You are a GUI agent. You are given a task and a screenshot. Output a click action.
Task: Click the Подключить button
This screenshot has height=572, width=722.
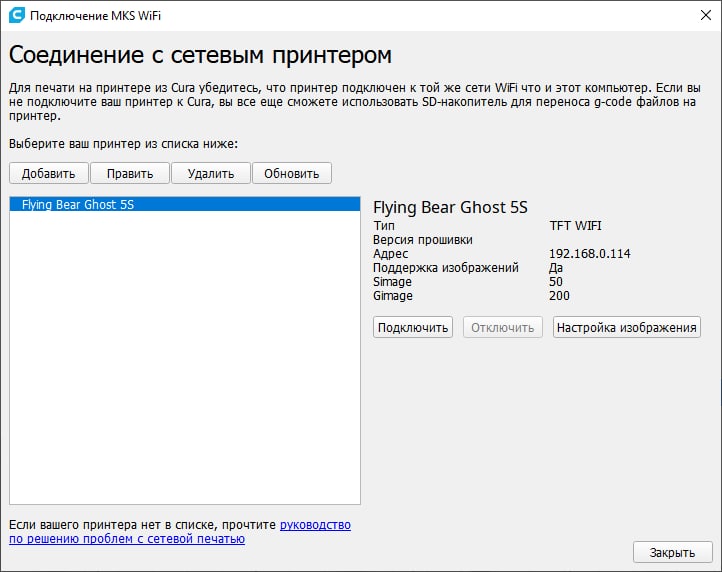413,327
